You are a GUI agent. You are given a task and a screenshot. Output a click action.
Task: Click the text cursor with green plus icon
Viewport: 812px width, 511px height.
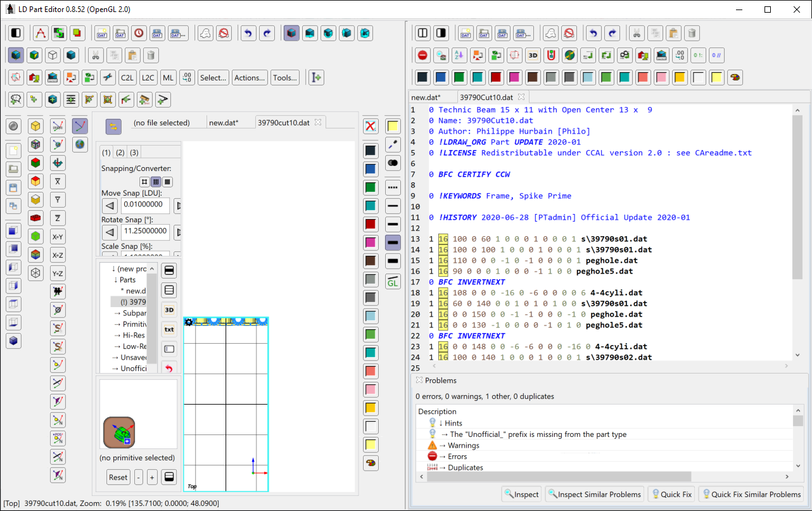[x=316, y=78]
